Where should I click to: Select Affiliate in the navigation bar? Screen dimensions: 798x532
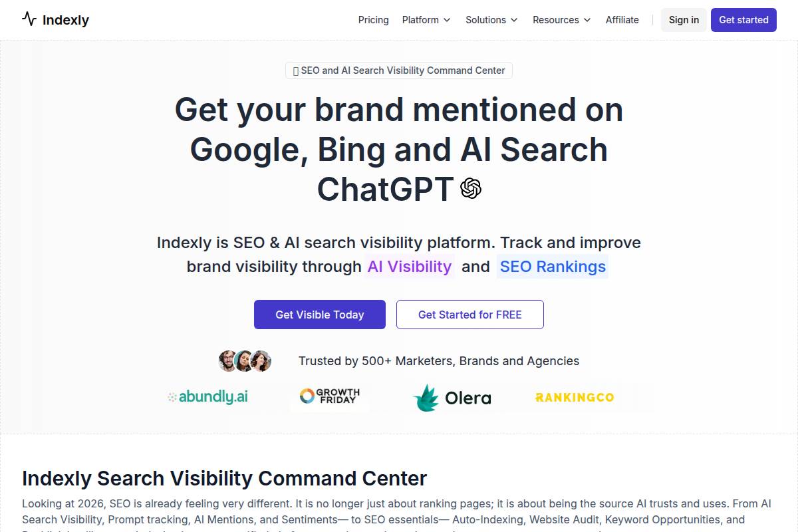click(622, 20)
